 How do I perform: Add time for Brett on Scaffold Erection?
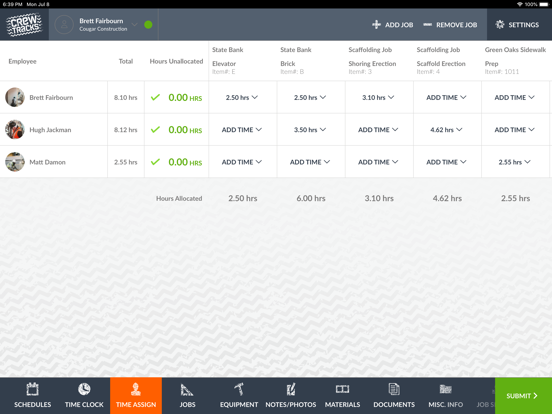coord(446,97)
